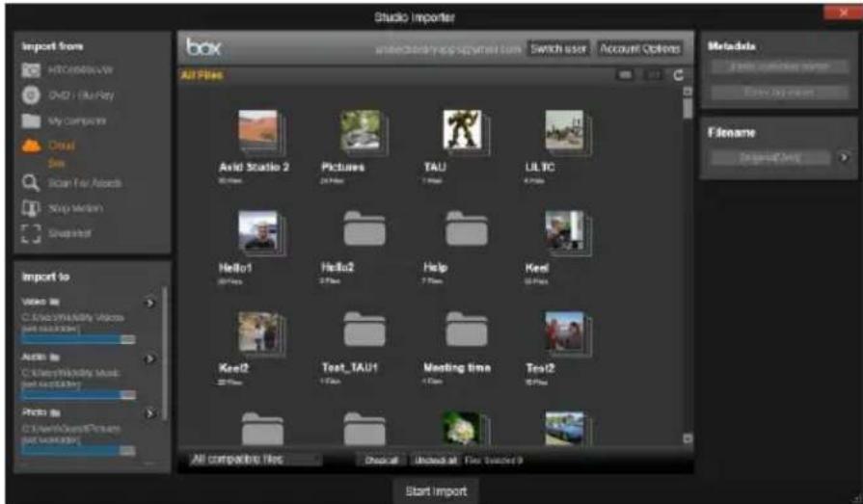Click the Box sub-item under Cloud

56,163
